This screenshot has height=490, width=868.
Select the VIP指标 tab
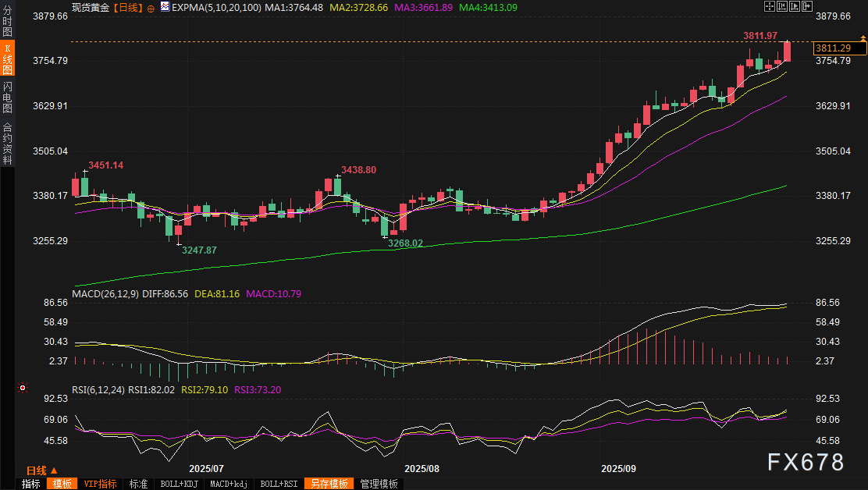point(100,484)
